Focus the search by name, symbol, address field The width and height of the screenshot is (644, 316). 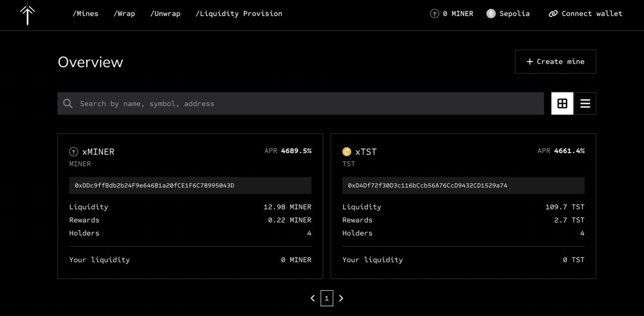tap(301, 103)
